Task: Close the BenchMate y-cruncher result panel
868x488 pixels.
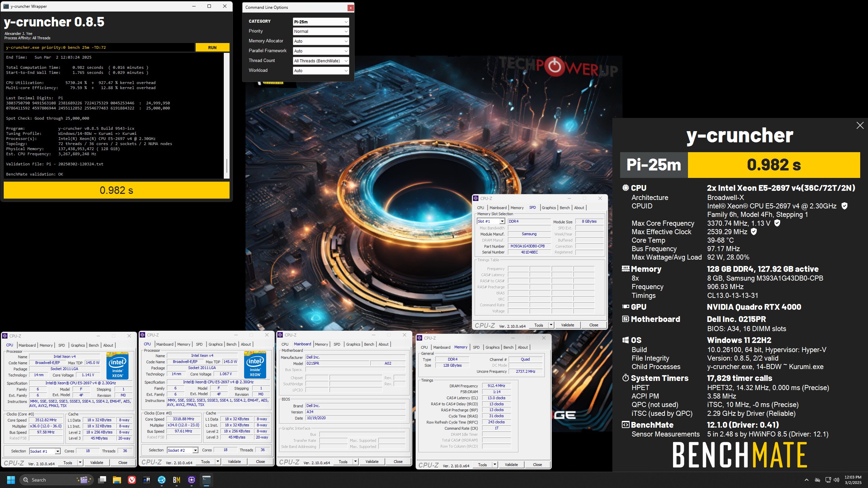Action: pos(860,125)
